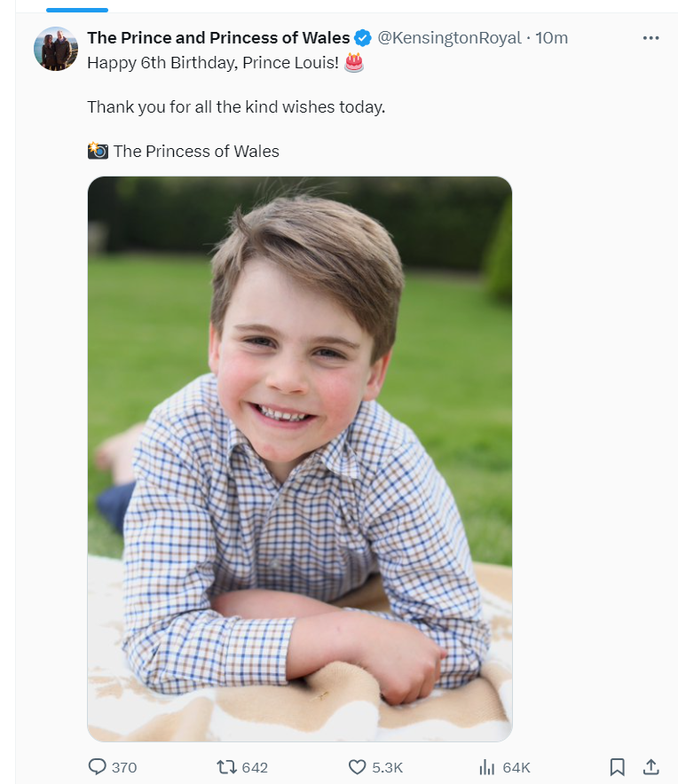This screenshot has width=678, height=784.
Task: Click the share upload arrow icon
Action: 650,766
